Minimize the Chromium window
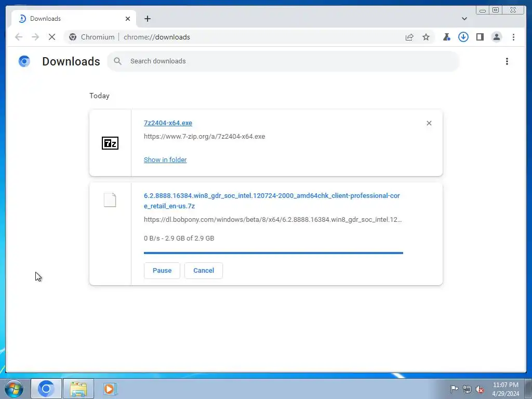 pyautogui.click(x=483, y=10)
